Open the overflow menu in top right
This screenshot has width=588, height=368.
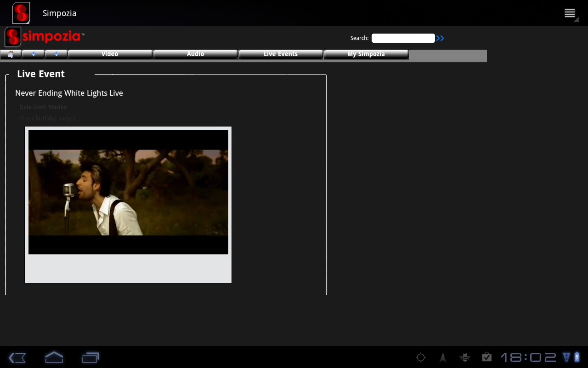click(x=570, y=13)
